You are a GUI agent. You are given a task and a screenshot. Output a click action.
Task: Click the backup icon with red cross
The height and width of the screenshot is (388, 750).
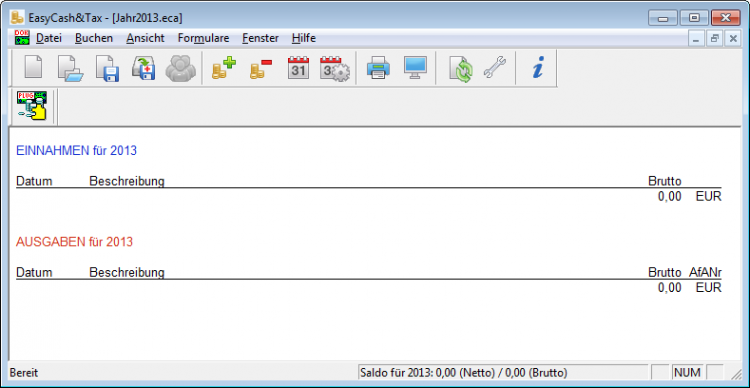coord(143,68)
